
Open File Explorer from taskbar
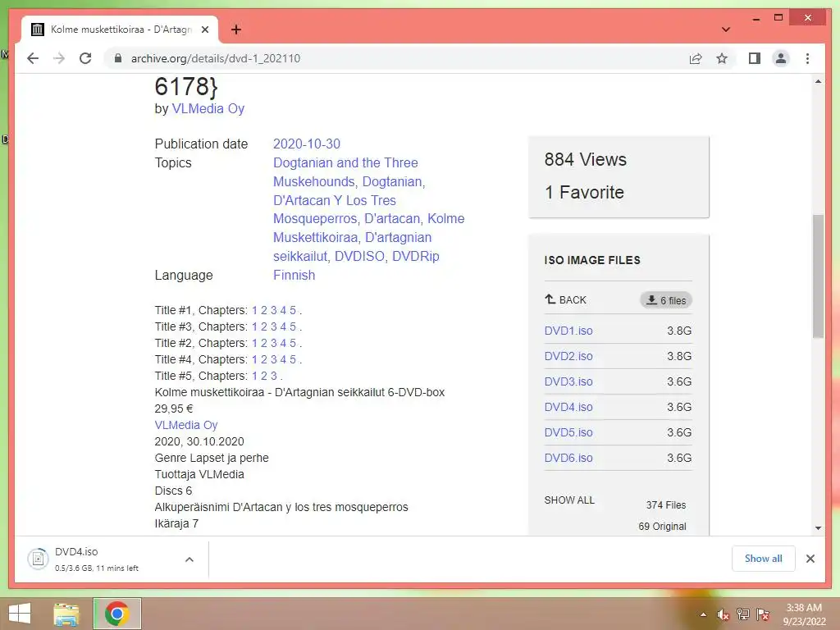[x=66, y=614]
